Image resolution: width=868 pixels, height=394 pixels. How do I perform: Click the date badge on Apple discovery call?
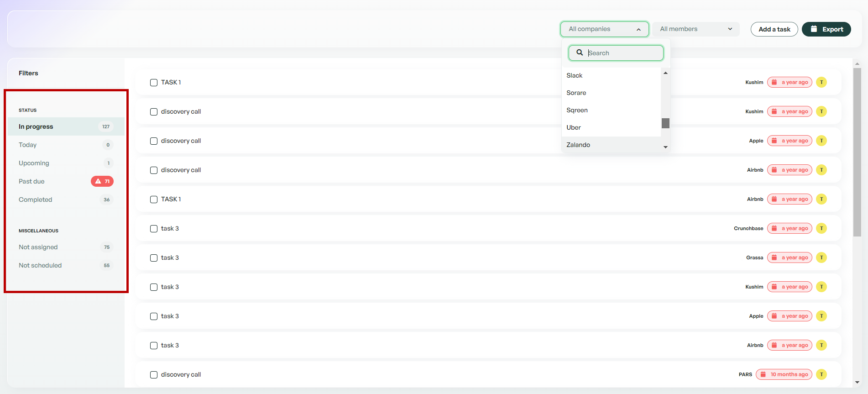click(790, 141)
